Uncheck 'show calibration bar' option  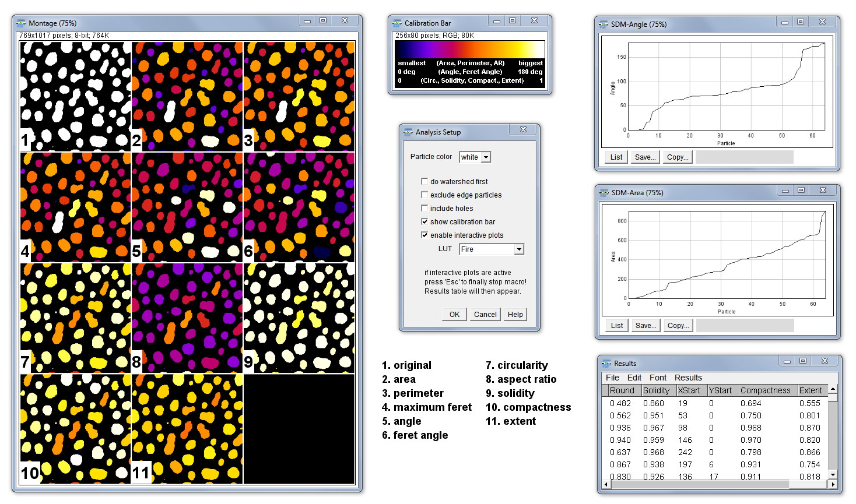tap(425, 221)
